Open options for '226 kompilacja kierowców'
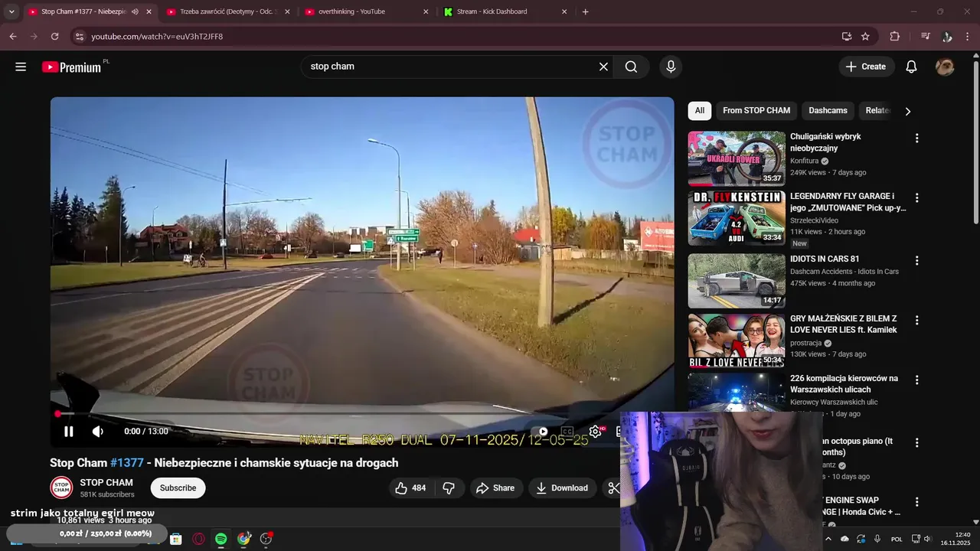Image resolution: width=980 pixels, height=551 pixels. 916,380
